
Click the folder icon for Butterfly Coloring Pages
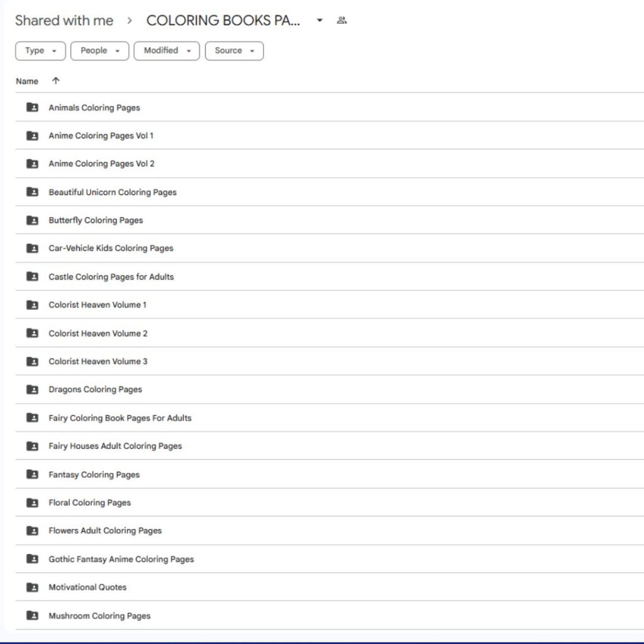[32, 220]
